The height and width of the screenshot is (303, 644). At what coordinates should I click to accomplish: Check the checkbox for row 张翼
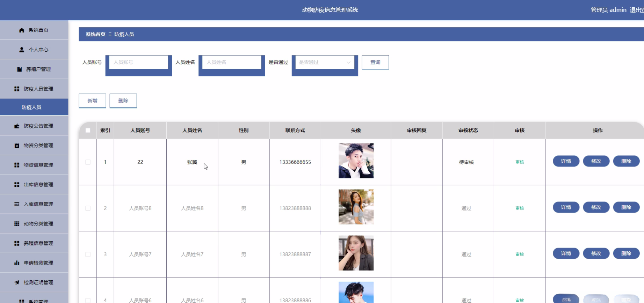tap(88, 162)
